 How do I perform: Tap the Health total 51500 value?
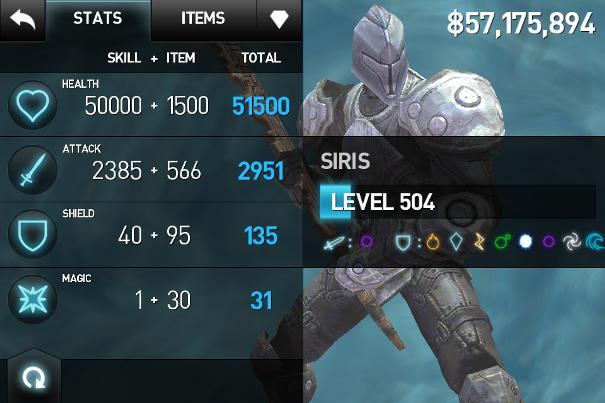click(261, 106)
